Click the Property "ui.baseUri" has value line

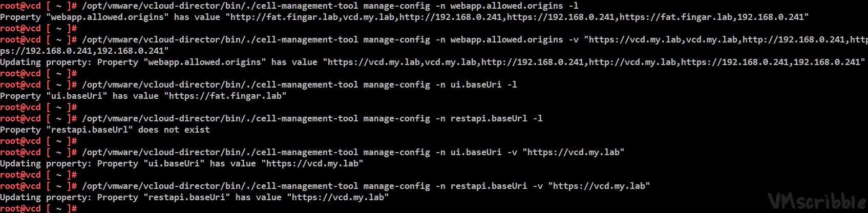click(x=143, y=96)
